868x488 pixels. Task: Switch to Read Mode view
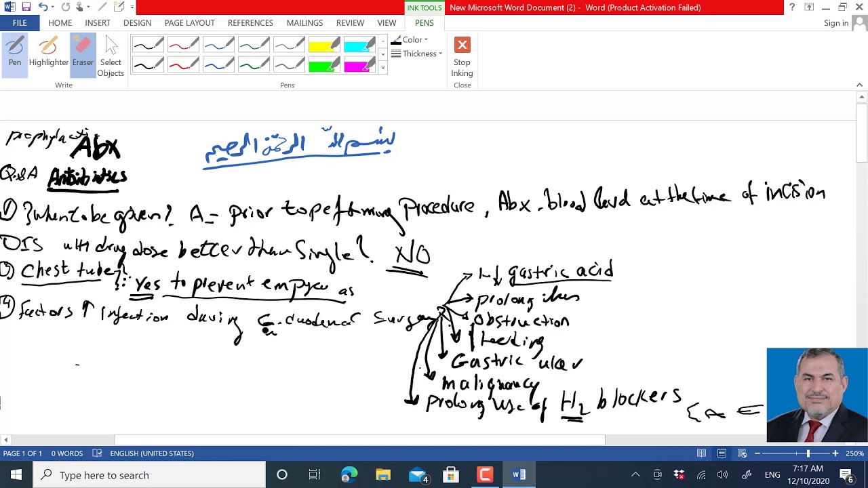(702, 453)
